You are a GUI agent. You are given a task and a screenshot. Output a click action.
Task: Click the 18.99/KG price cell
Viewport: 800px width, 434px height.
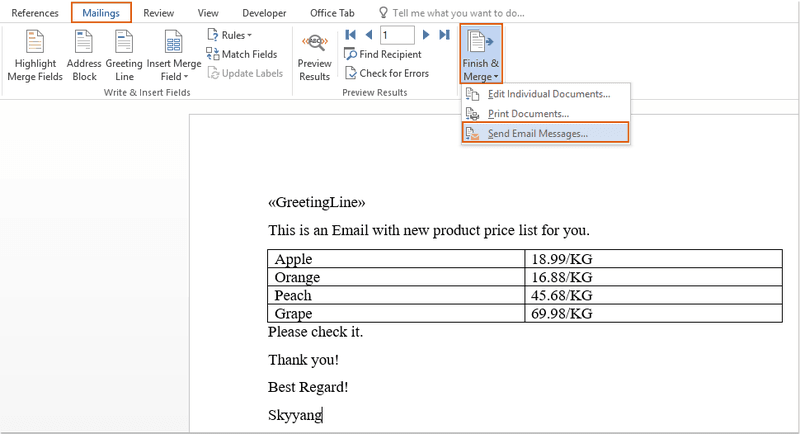654,259
